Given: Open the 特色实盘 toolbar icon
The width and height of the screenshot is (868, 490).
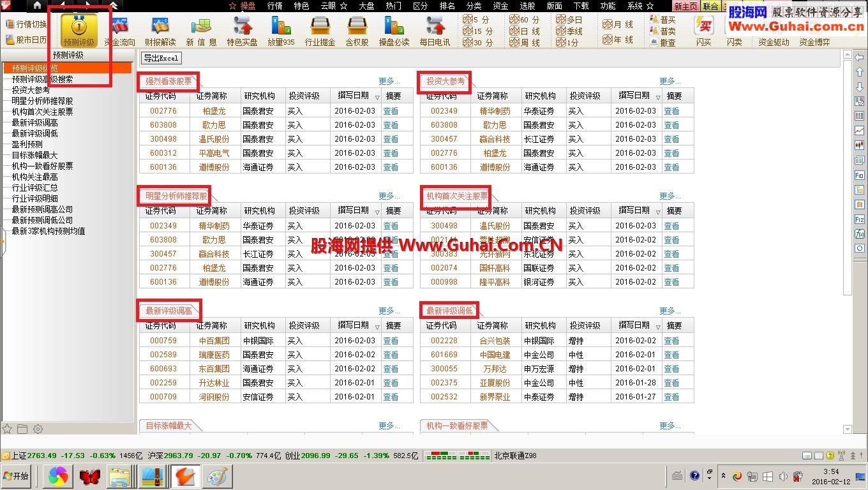Looking at the screenshot, I should click(x=242, y=30).
